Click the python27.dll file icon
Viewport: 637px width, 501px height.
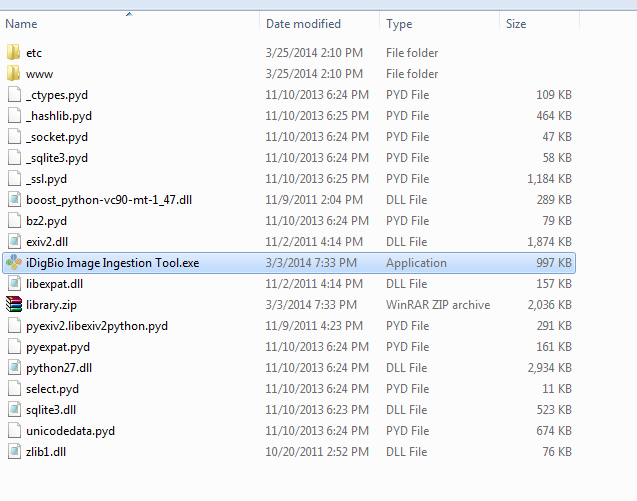pos(13,368)
